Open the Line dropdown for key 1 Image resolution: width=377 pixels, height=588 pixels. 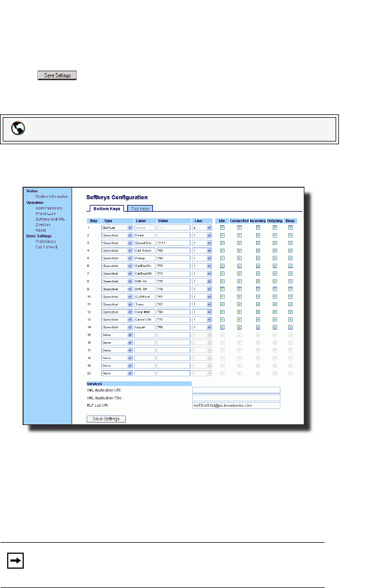[x=202, y=228]
